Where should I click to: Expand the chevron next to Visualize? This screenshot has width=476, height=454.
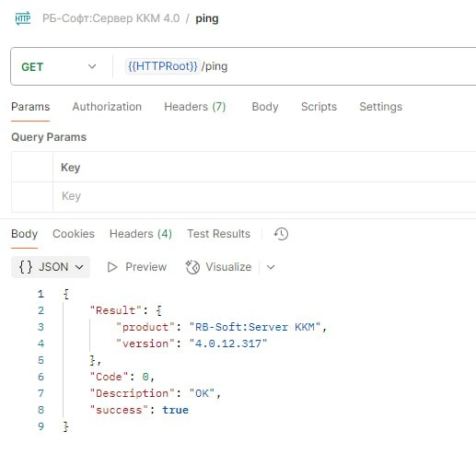tap(271, 267)
